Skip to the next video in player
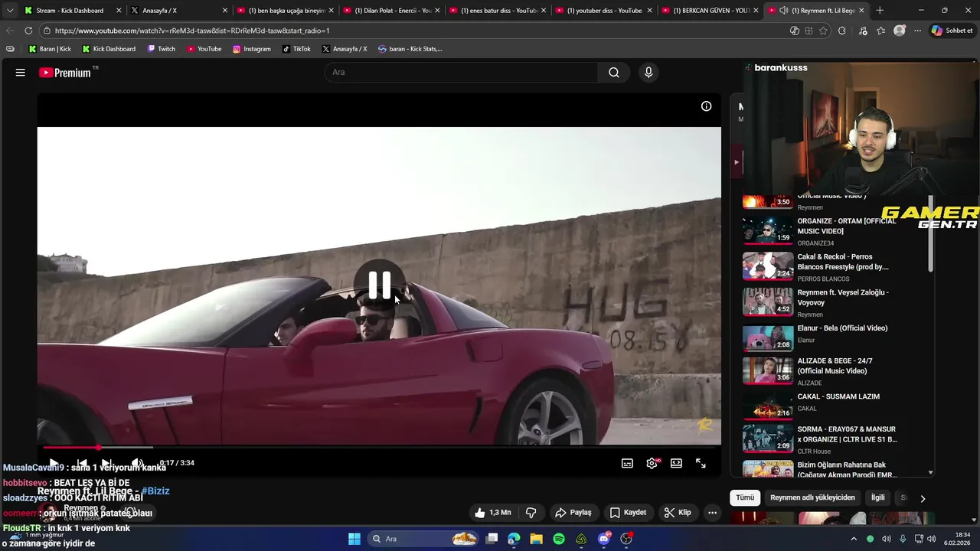The width and height of the screenshot is (980, 551). click(x=106, y=463)
